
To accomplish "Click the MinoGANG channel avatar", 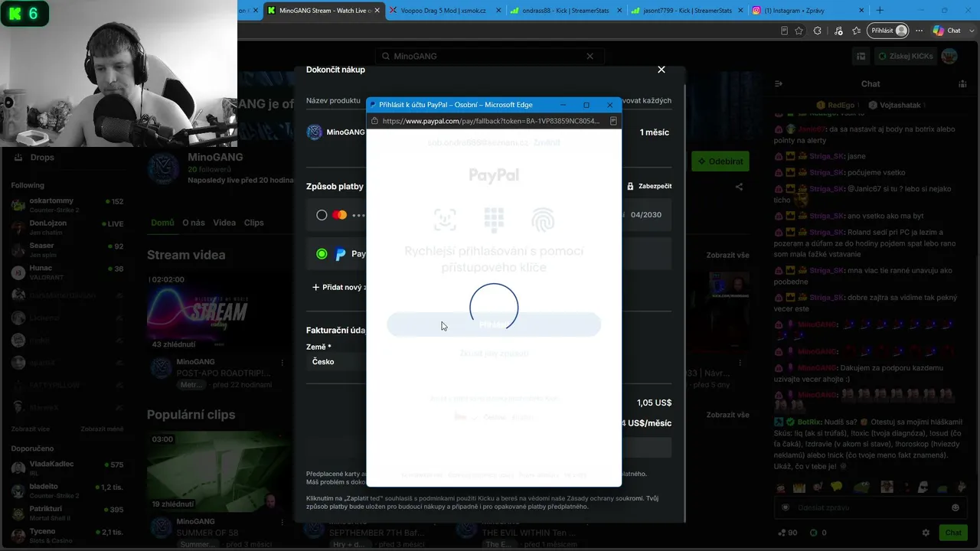I will tap(163, 168).
